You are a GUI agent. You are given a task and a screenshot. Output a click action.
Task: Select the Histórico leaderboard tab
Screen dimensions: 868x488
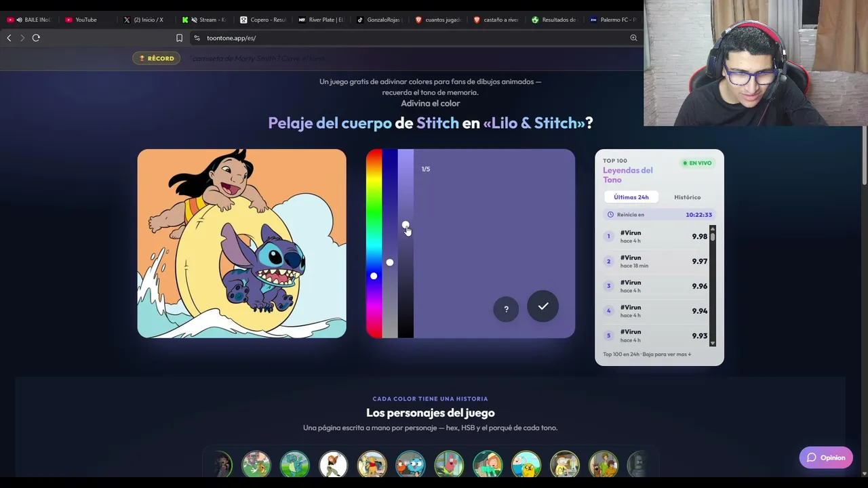pos(688,197)
